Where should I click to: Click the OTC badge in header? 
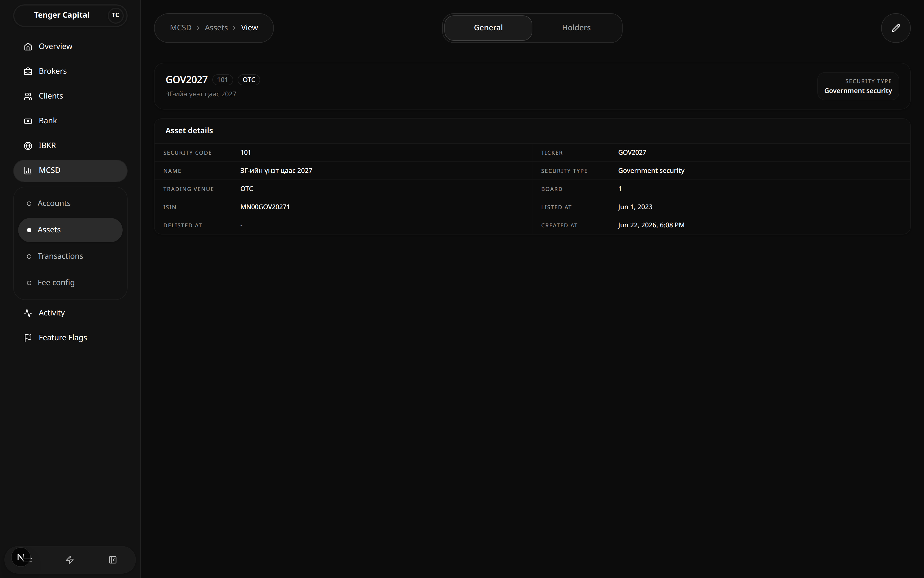(x=249, y=80)
